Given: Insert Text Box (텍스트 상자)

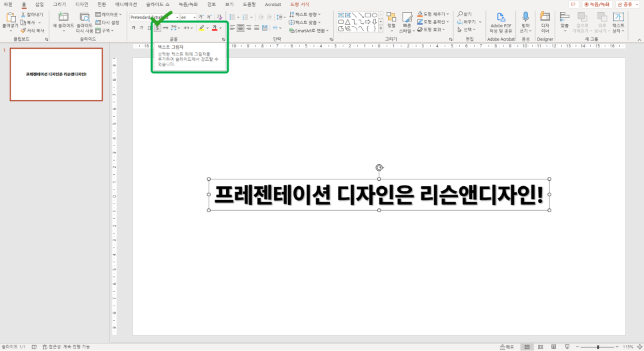Looking at the screenshot, I should click(618, 22).
